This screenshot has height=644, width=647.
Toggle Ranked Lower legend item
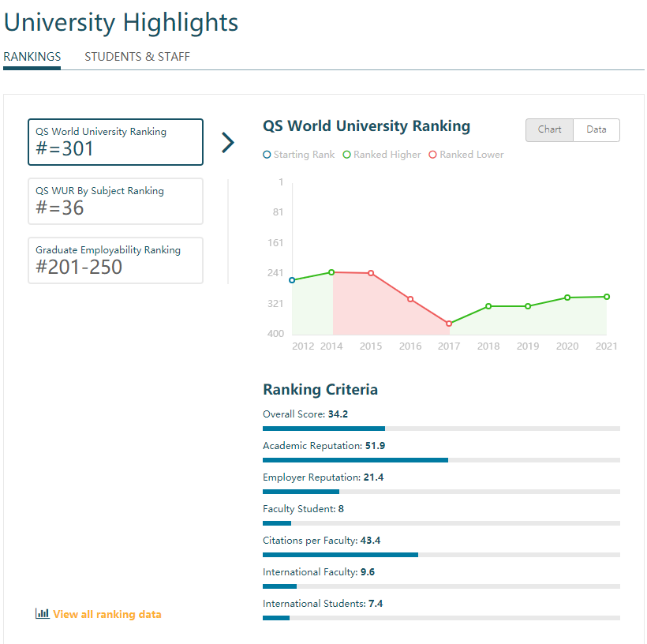click(466, 155)
